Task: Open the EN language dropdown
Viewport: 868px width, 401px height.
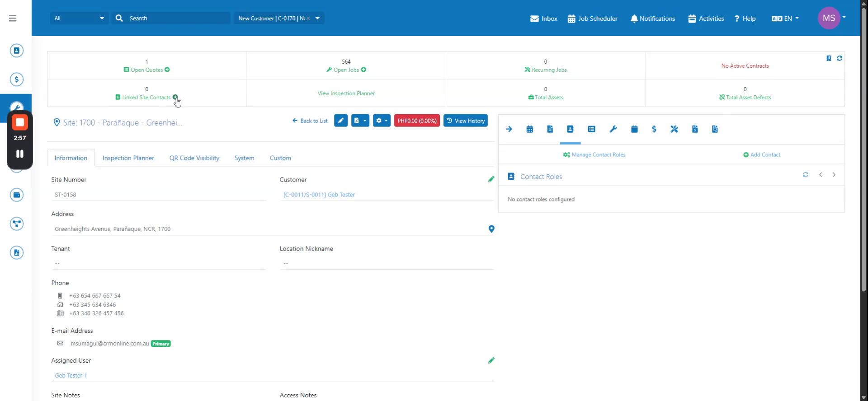Action: pyautogui.click(x=785, y=19)
